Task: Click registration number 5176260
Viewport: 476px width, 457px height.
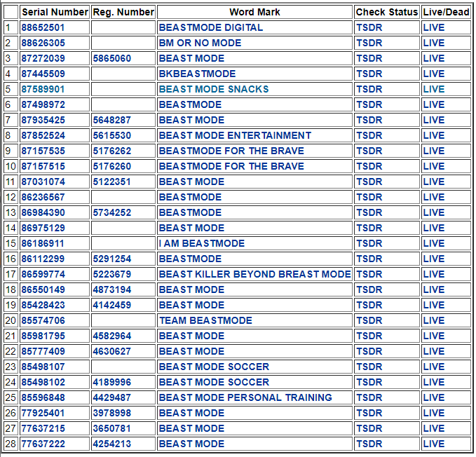Action: 111,166
